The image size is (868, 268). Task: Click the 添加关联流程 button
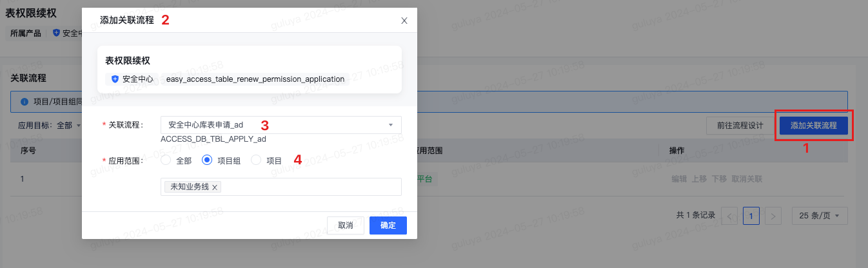pos(814,126)
